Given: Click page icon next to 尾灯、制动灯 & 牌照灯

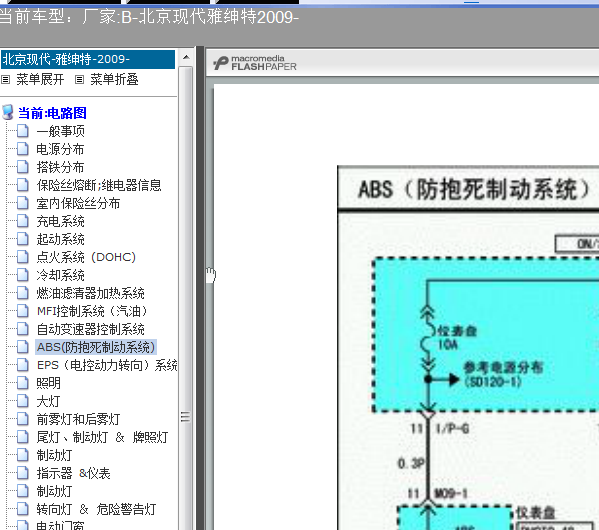Looking at the screenshot, I should (23, 437).
